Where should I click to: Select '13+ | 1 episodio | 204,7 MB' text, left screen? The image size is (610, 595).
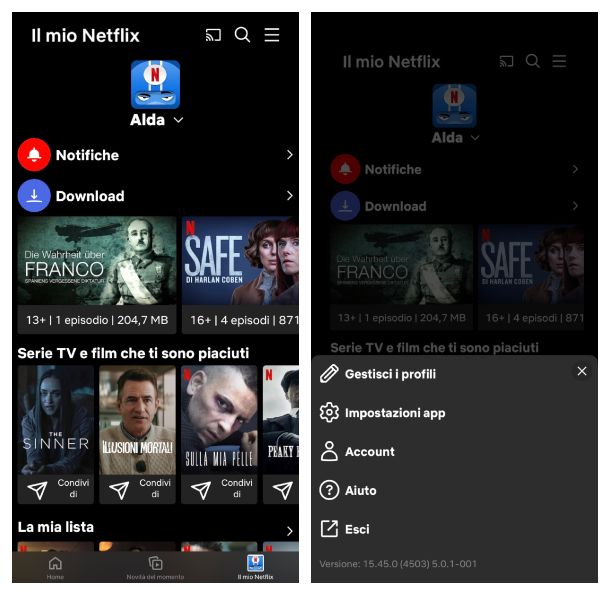(x=97, y=320)
